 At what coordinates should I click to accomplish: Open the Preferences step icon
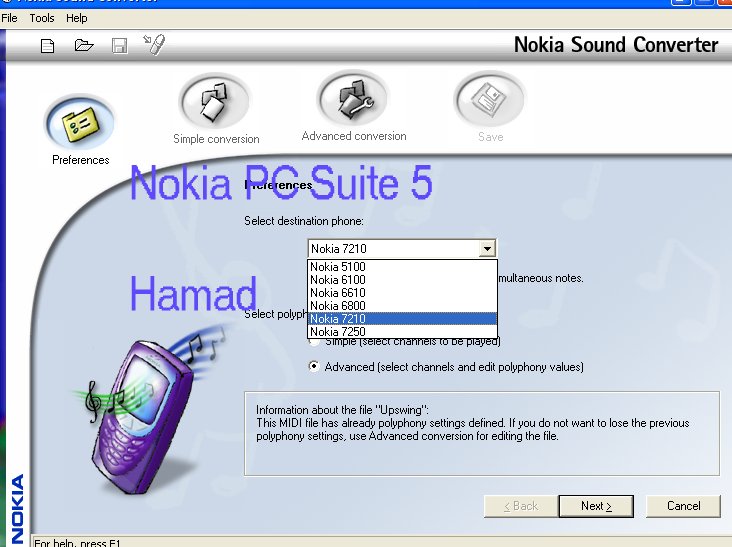(x=80, y=123)
